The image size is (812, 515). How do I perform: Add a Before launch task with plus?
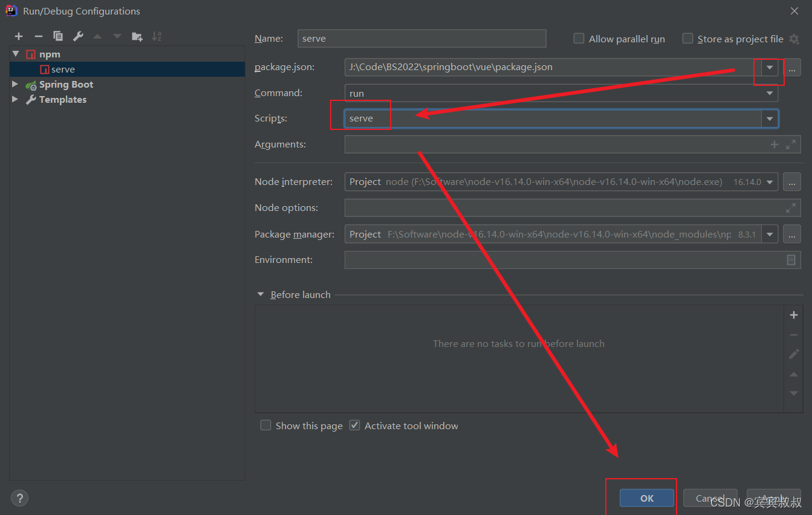(x=794, y=315)
